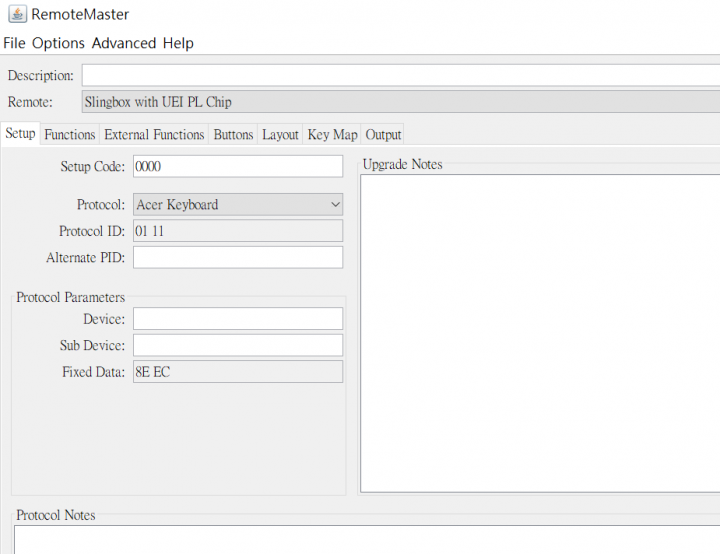
Task: Click the 'Device:' label
Action: (104, 318)
